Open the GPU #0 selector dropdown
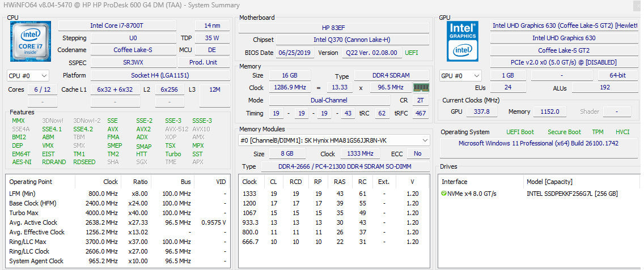This screenshot has height=270, width=644. pyautogui.click(x=460, y=75)
